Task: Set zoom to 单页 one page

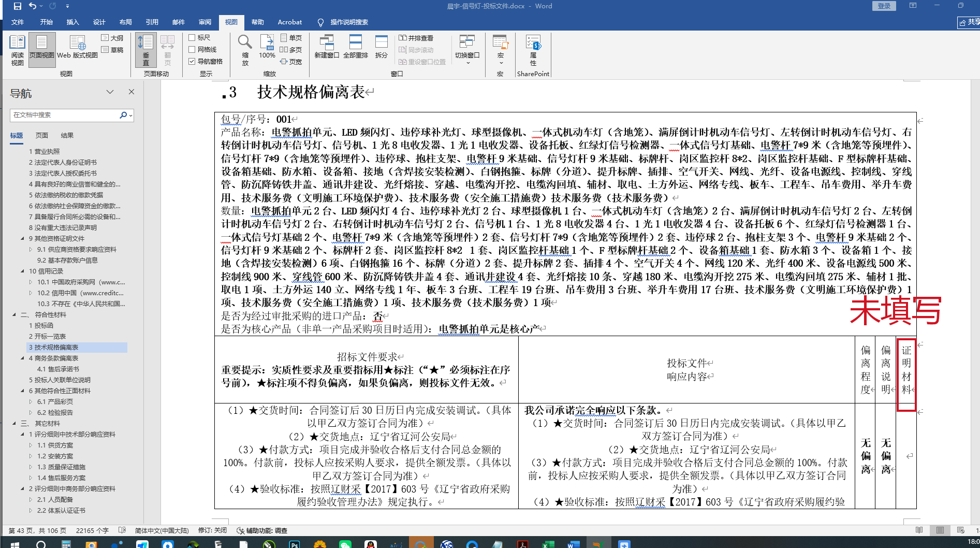Action: [x=291, y=38]
